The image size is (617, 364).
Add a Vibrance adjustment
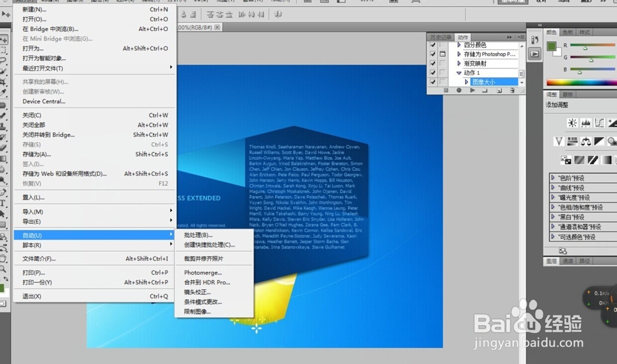(559, 141)
